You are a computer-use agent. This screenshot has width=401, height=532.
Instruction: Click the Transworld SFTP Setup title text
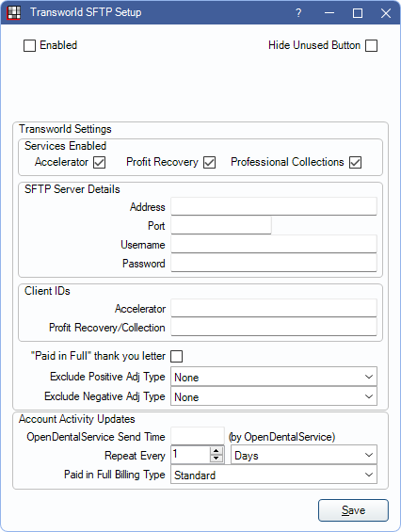86,12
